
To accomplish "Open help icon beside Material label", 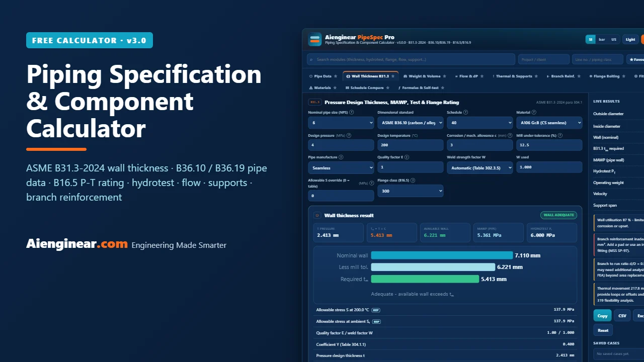I will pyautogui.click(x=534, y=113).
